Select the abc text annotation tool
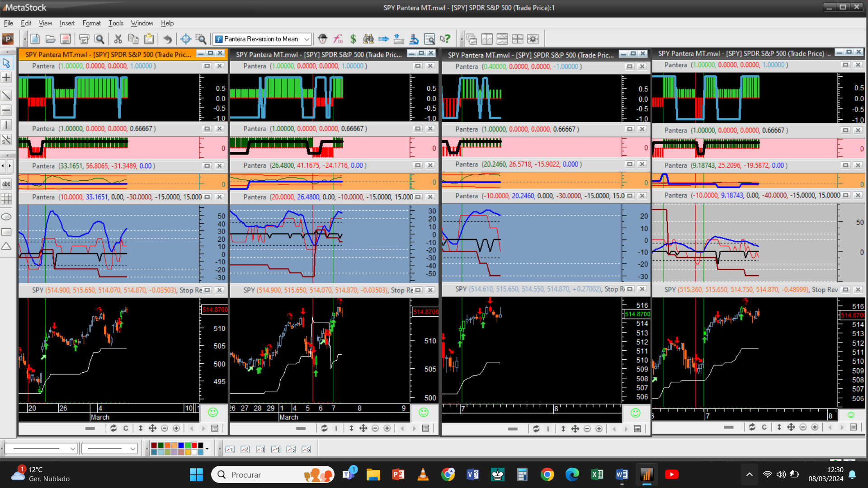This screenshot has height=488, width=868. click(x=6, y=184)
